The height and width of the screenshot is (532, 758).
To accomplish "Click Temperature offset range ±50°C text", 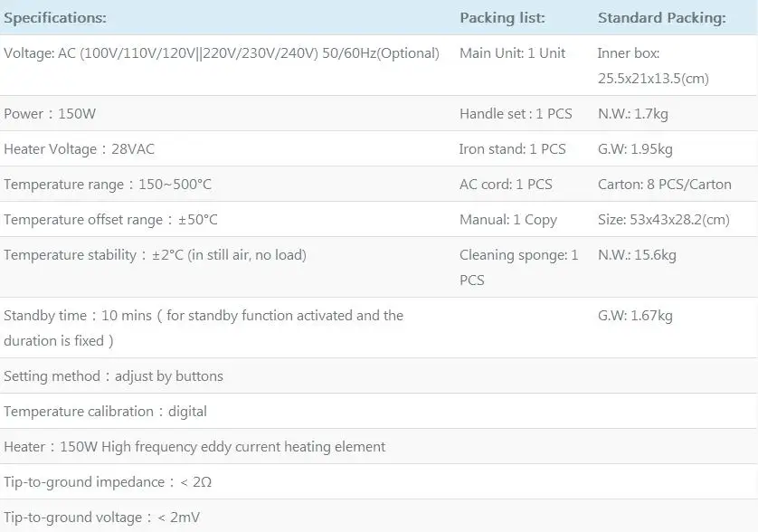I will point(110,220).
